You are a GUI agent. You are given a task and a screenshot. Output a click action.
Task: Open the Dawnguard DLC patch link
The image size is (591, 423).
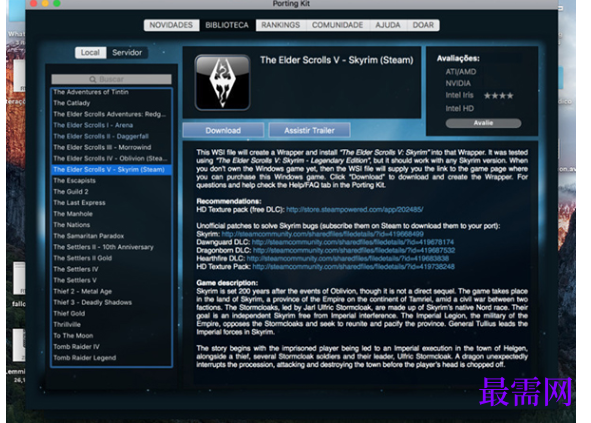[x=353, y=242]
